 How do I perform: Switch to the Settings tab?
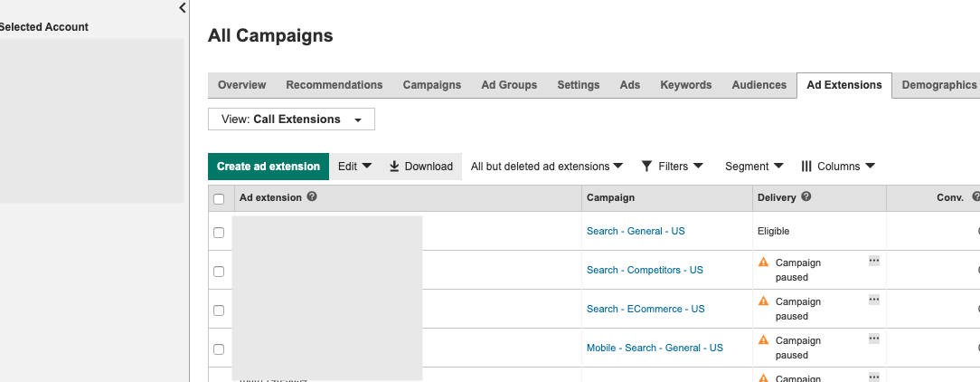coord(578,85)
